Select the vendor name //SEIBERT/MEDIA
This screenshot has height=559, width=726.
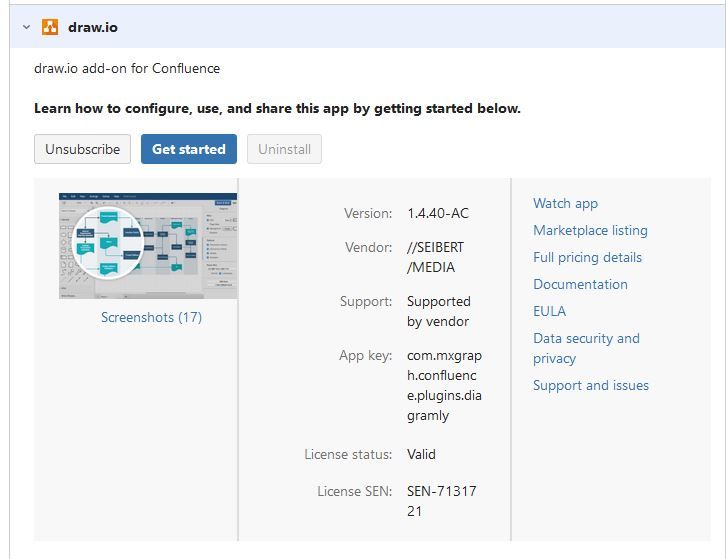point(435,257)
